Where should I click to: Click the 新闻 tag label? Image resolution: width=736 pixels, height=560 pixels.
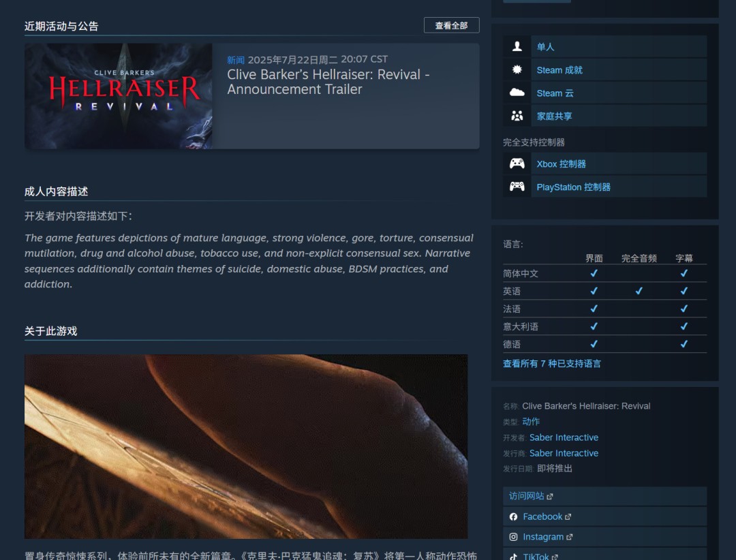[x=236, y=60]
